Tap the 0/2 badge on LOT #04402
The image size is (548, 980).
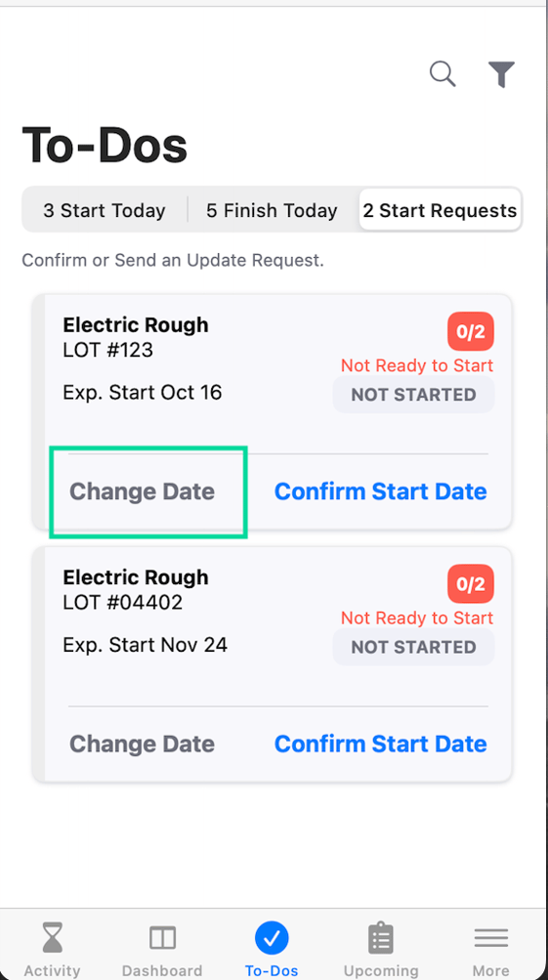(x=471, y=583)
